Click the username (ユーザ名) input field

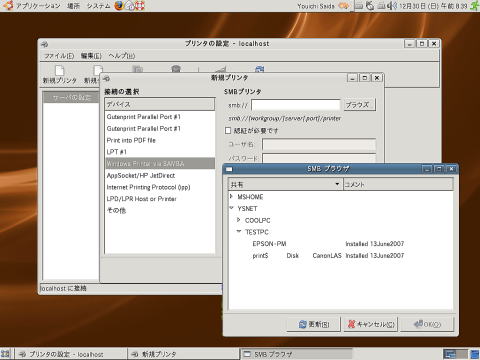tap(319, 145)
